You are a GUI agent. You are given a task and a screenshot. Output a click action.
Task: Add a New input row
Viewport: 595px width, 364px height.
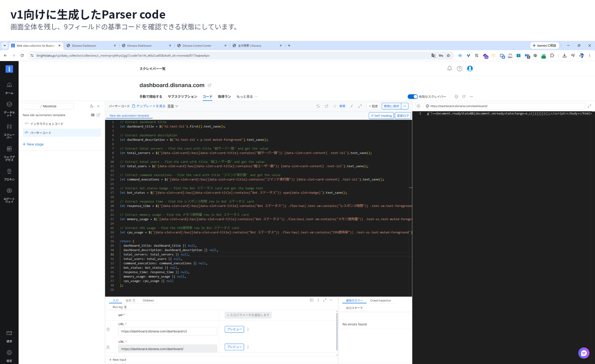[118, 360]
